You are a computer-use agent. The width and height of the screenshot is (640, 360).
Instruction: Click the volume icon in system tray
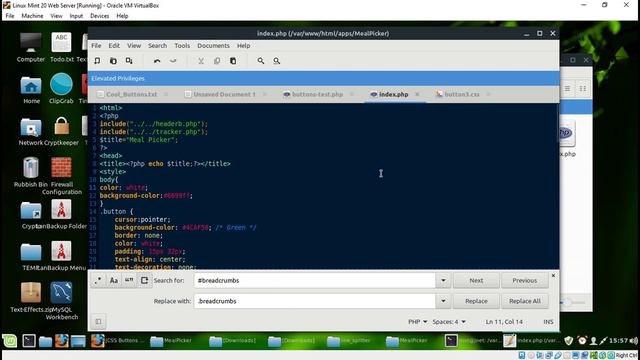633,340
